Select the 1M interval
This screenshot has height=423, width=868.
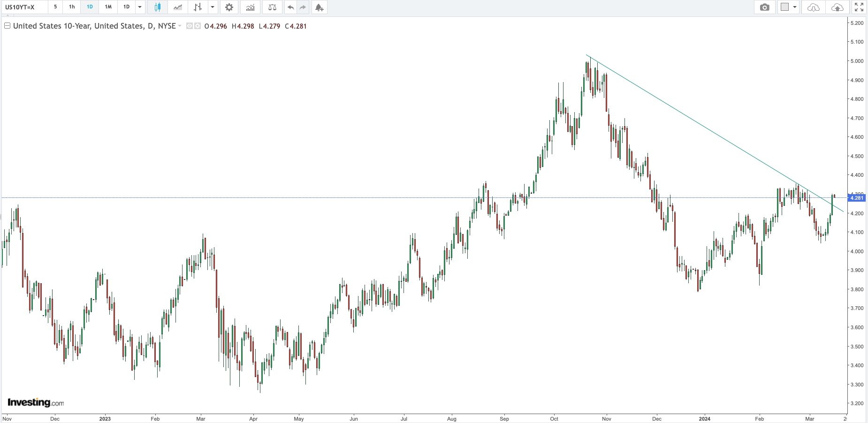(x=108, y=7)
